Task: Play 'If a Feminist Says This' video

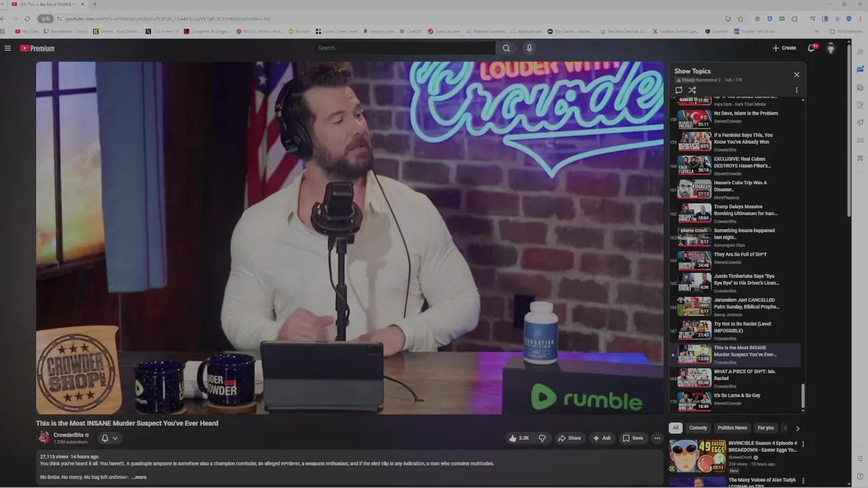Action: (736, 142)
